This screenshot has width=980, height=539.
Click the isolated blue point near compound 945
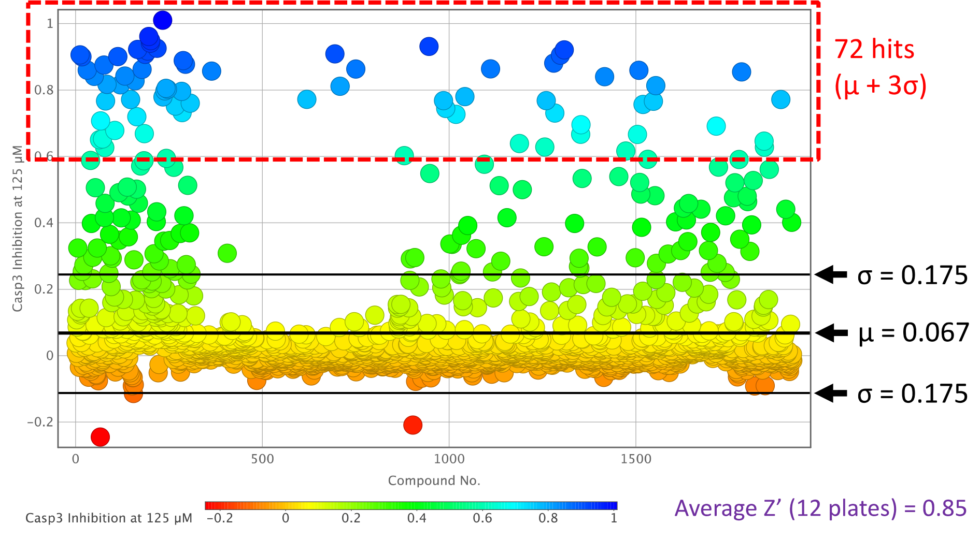point(429,47)
